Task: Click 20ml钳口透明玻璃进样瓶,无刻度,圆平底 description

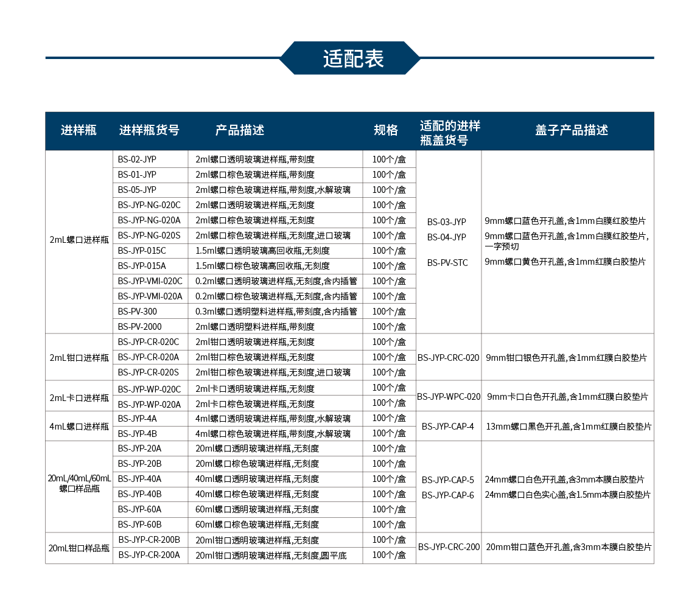Action: (x=271, y=556)
